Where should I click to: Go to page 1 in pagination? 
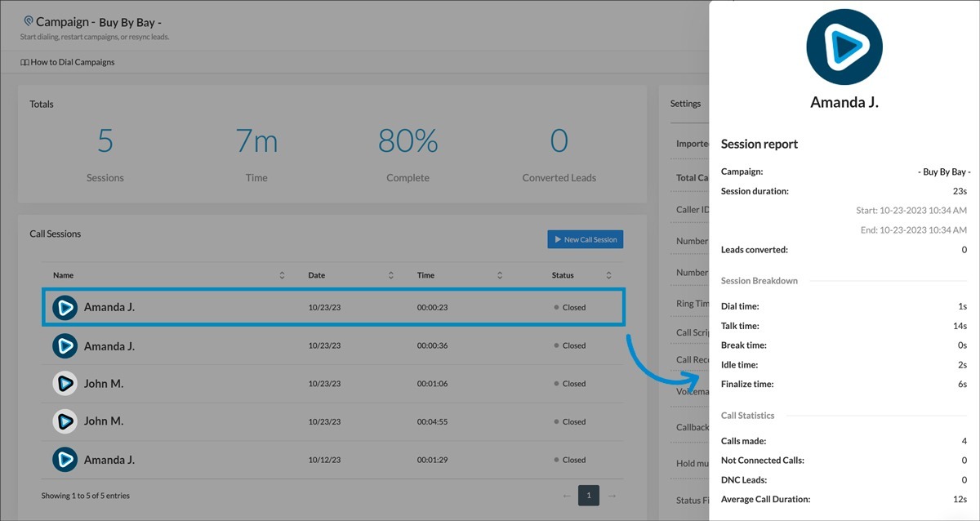[x=588, y=496]
